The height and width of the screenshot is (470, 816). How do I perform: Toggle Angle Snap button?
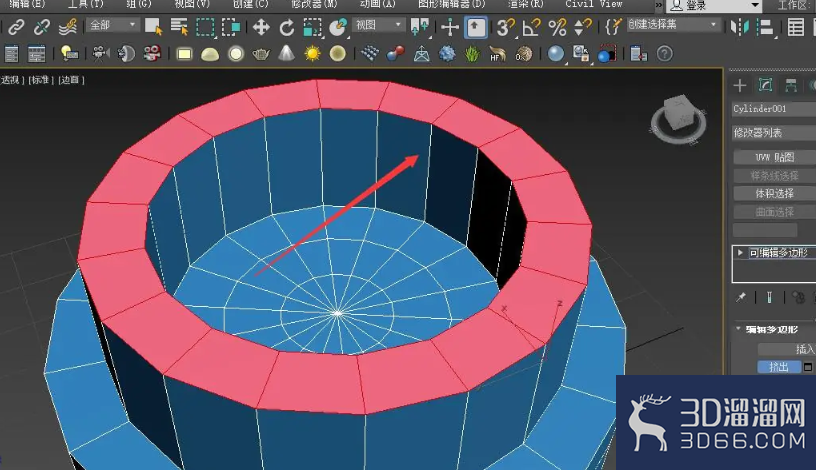pos(531,27)
